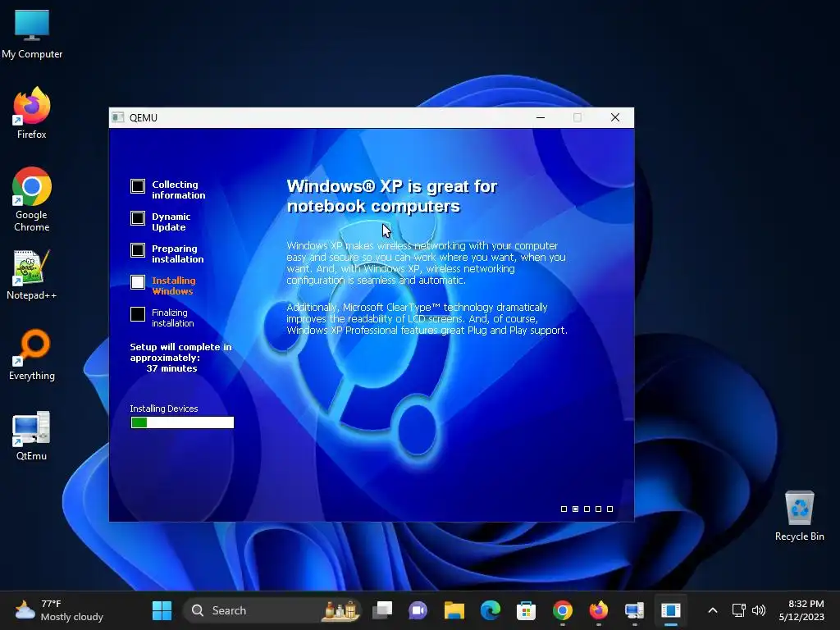Click the "37 minutes" remaining time text

172,368
